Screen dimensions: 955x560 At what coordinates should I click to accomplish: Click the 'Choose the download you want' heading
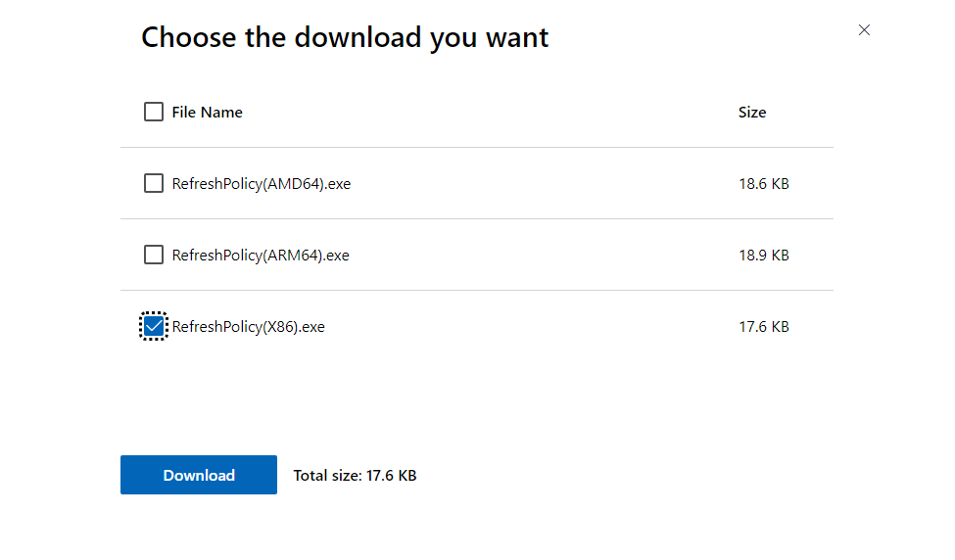[x=345, y=37]
